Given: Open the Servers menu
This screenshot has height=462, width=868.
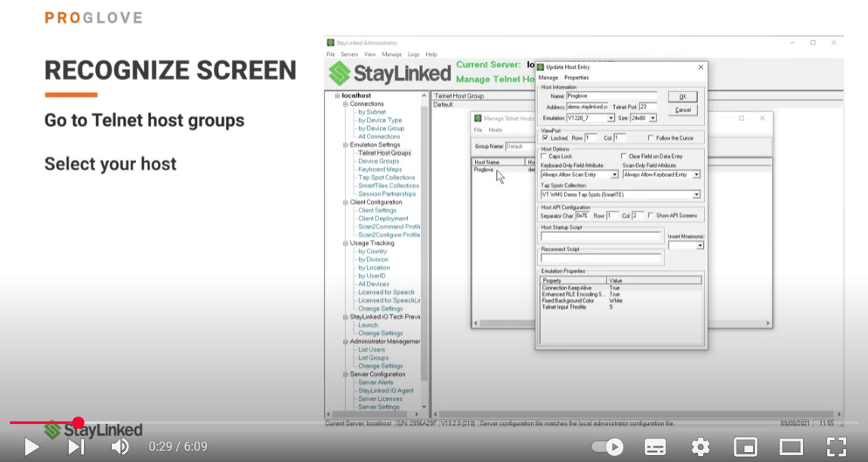Looking at the screenshot, I should [349, 54].
